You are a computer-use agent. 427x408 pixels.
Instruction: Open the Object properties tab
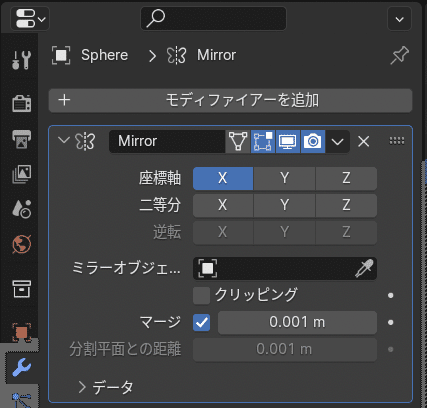[x=21, y=332]
